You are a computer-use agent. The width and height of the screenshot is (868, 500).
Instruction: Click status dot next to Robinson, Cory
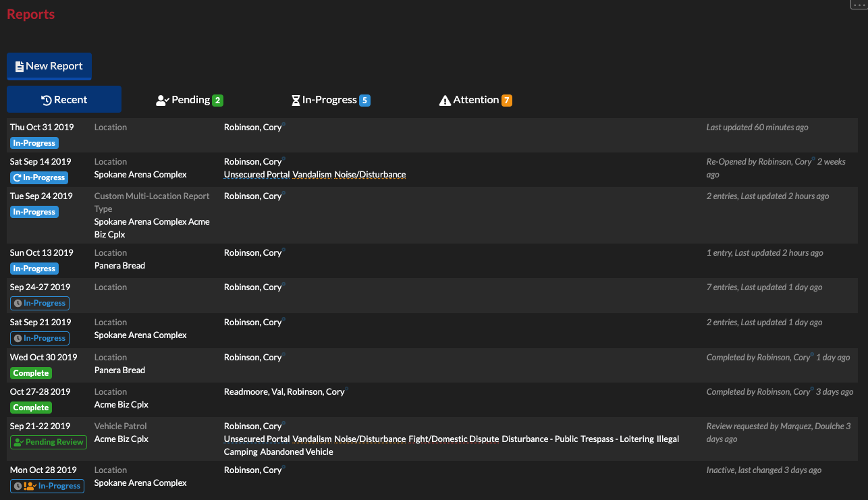point(284,123)
